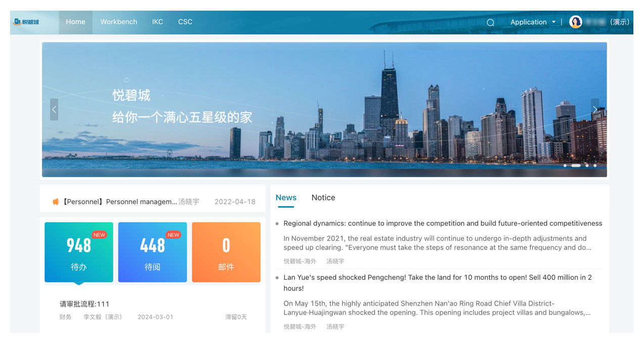Open the CSC navigation item
This screenshot has height=342, width=644.
185,22
